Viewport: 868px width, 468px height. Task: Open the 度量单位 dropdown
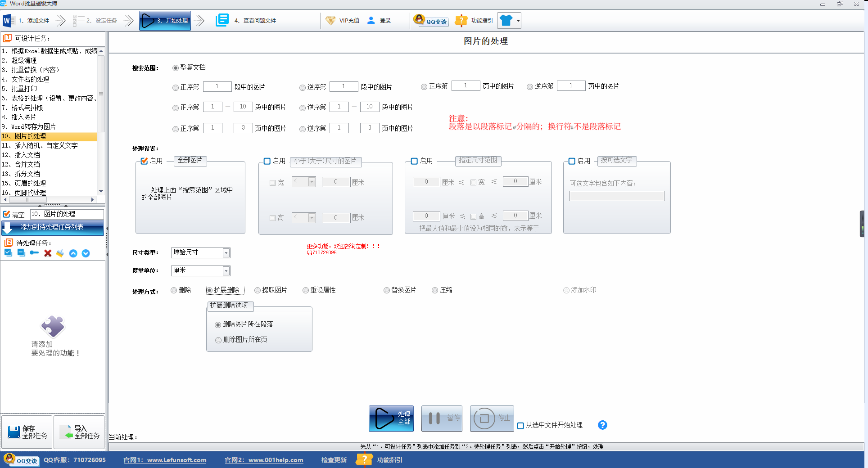coord(226,271)
